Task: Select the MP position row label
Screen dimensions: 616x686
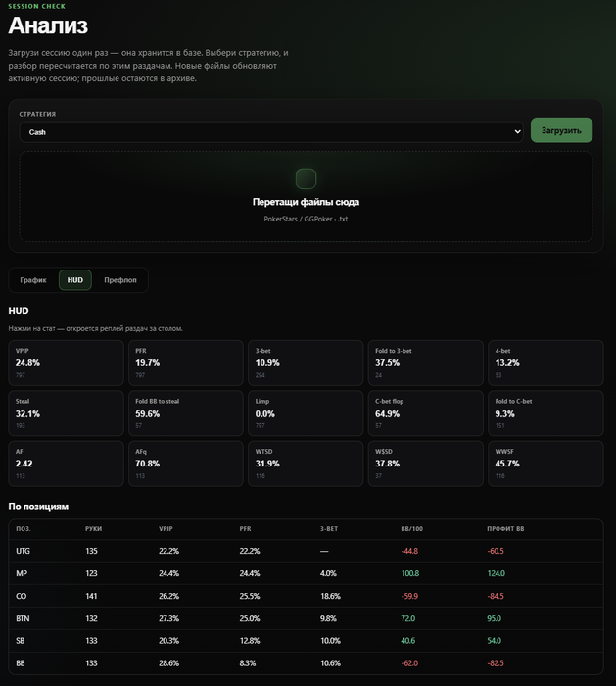Action: 22,573
